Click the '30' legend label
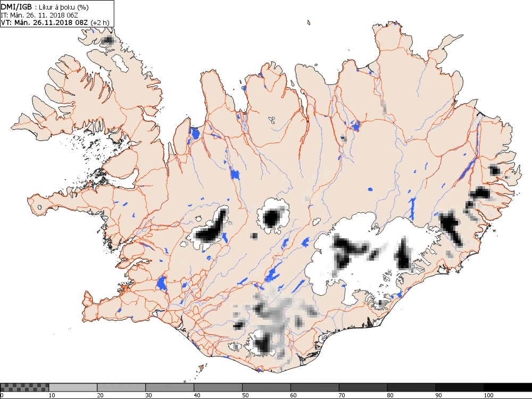Screen dimensions: 532x399 [148, 395]
